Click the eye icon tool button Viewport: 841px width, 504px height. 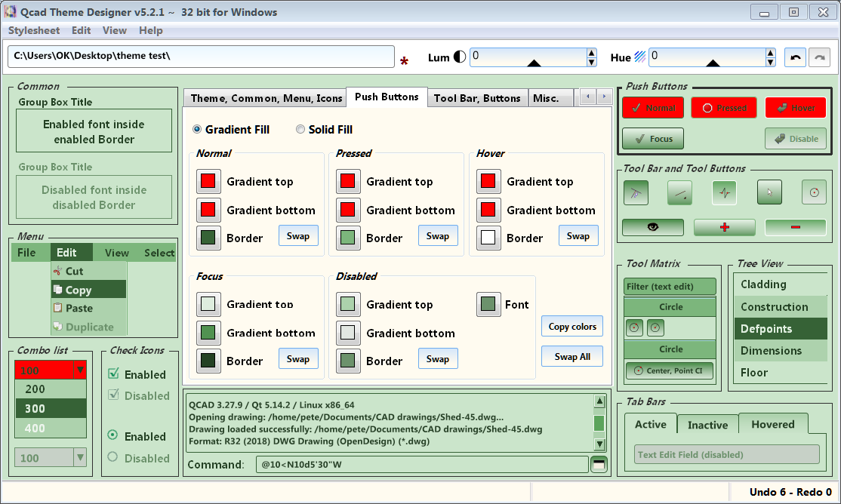pyautogui.click(x=652, y=227)
